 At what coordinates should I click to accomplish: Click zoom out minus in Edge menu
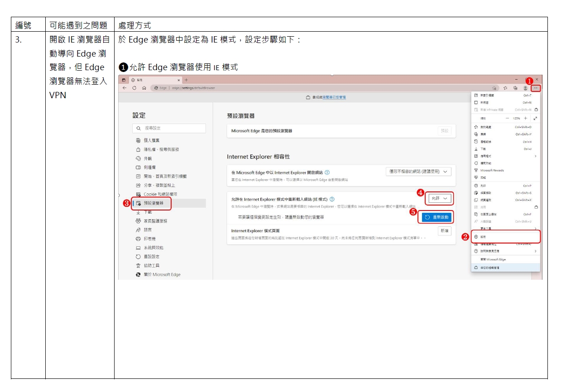(508, 118)
